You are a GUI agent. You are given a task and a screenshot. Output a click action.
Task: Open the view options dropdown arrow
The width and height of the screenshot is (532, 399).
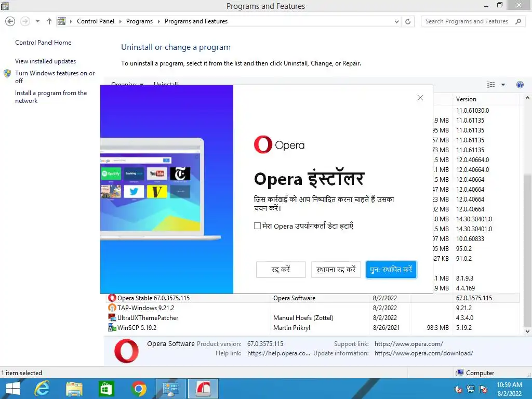(503, 85)
